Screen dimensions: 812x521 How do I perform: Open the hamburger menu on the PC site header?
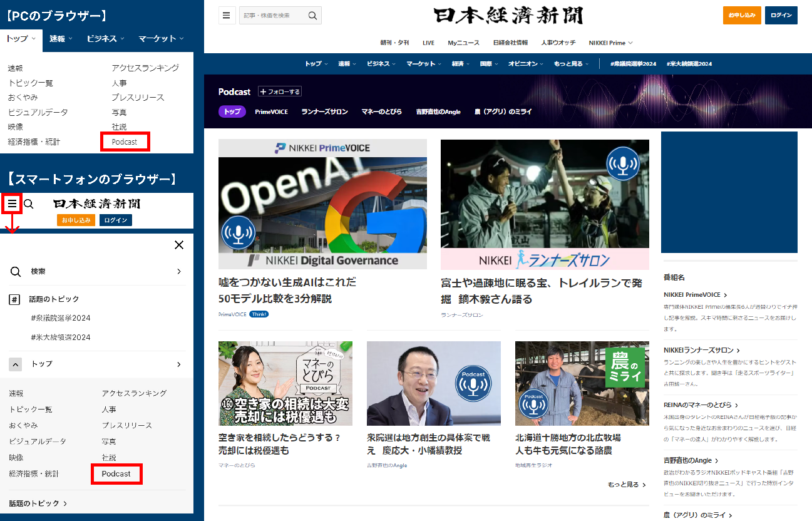(x=226, y=15)
